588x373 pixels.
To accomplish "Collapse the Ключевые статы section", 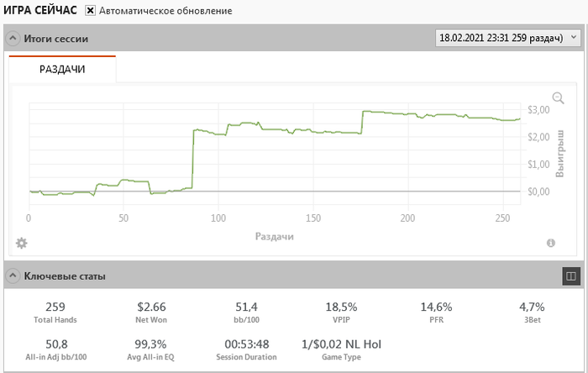I will 13,276.
